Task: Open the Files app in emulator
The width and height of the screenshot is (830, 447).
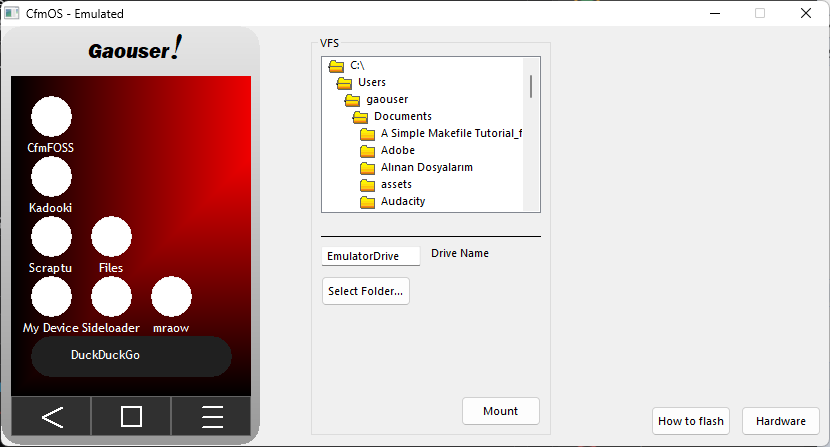Action: (111, 237)
